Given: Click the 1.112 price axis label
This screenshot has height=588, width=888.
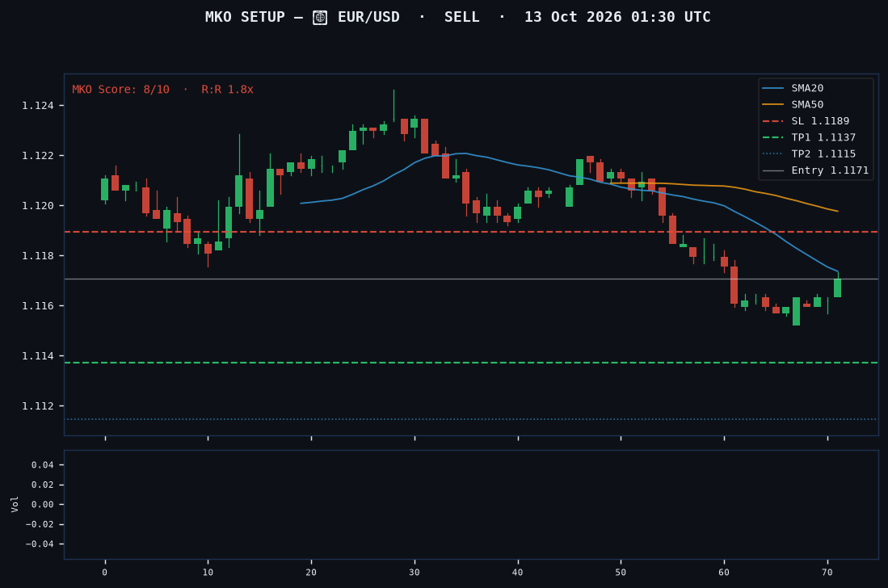Looking at the screenshot, I should click(37, 406).
